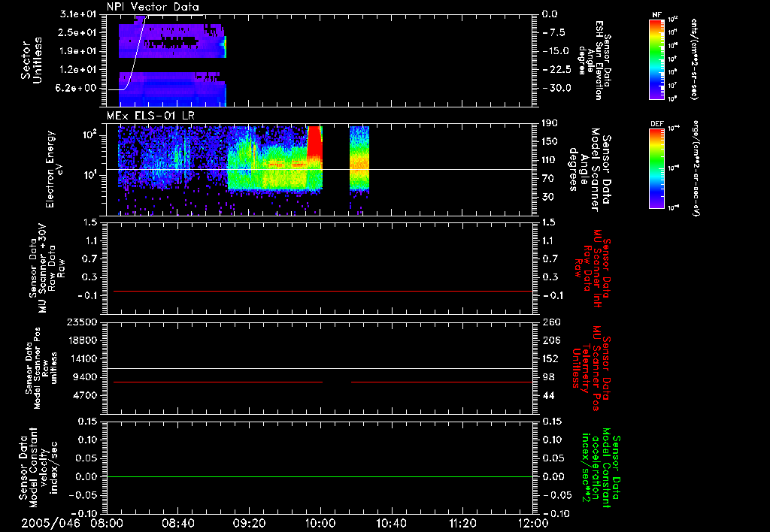The width and height of the screenshot is (770, 532).
Task: Click the 'DEF' colorbar title
Action: pyautogui.click(x=656, y=124)
